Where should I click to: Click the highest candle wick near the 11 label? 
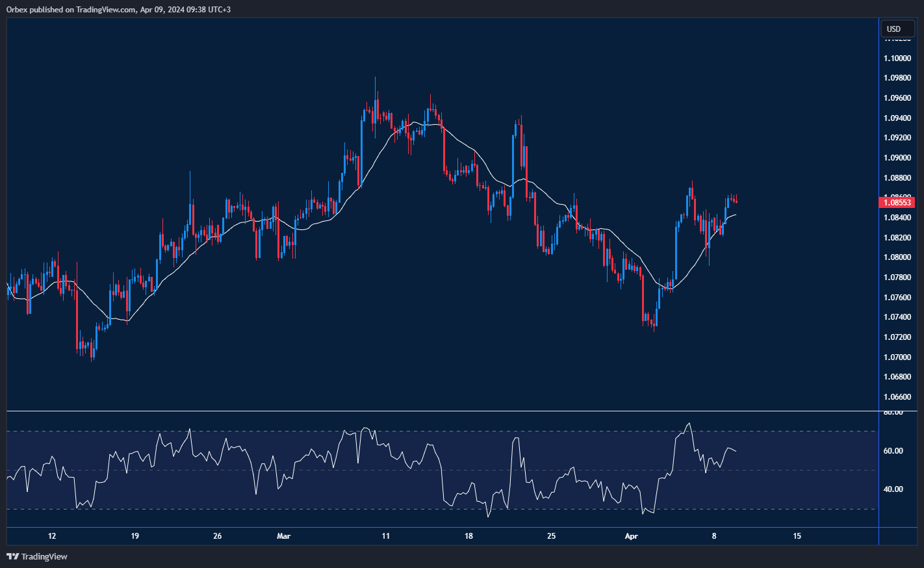point(375,81)
